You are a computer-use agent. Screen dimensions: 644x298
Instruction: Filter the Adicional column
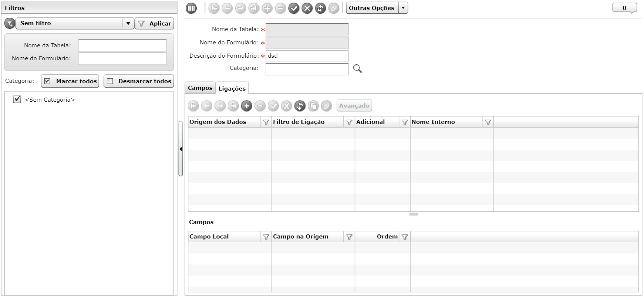(x=405, y=122)
